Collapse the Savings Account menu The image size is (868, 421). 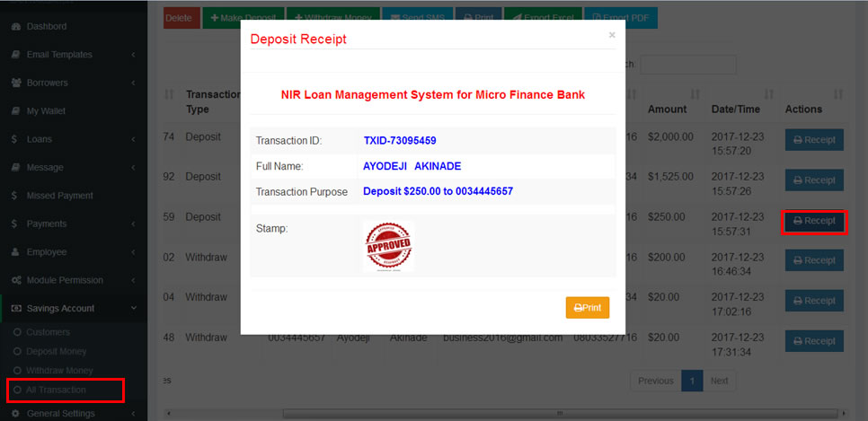click(x=132, y=309)
